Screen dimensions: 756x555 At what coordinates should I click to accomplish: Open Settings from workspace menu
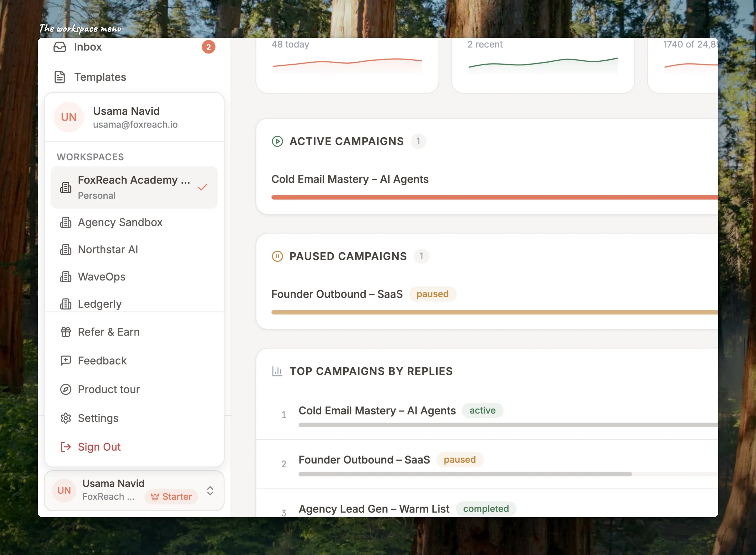click(134, 418)
